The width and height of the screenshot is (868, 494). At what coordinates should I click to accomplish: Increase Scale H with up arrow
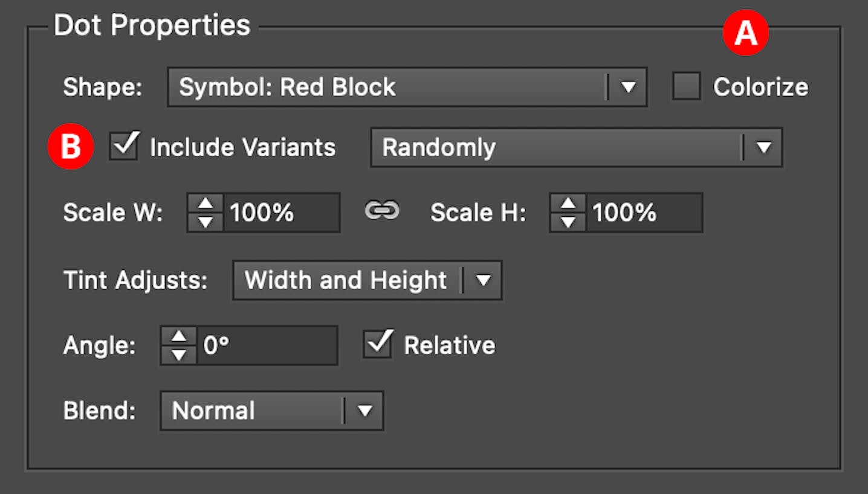(568, 204)
